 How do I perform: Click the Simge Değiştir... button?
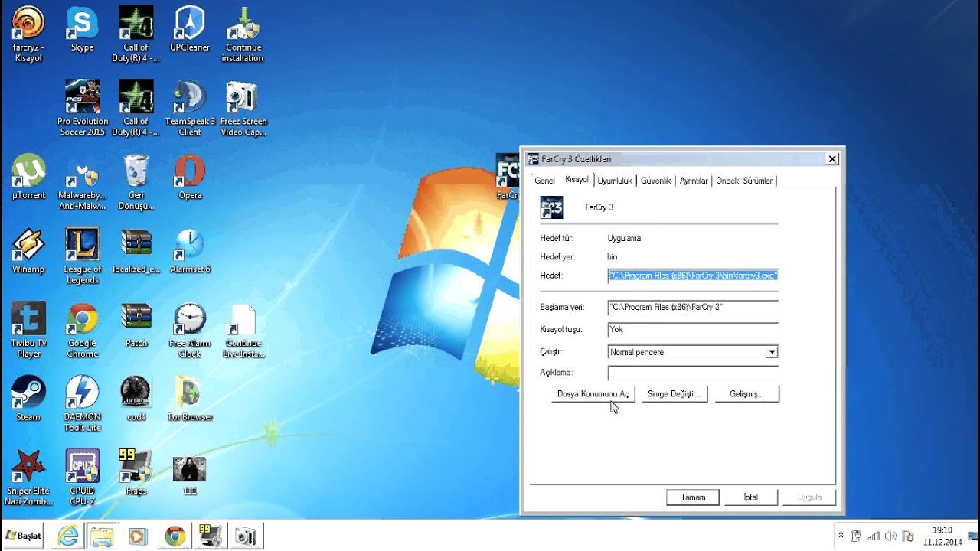[675, 394]
